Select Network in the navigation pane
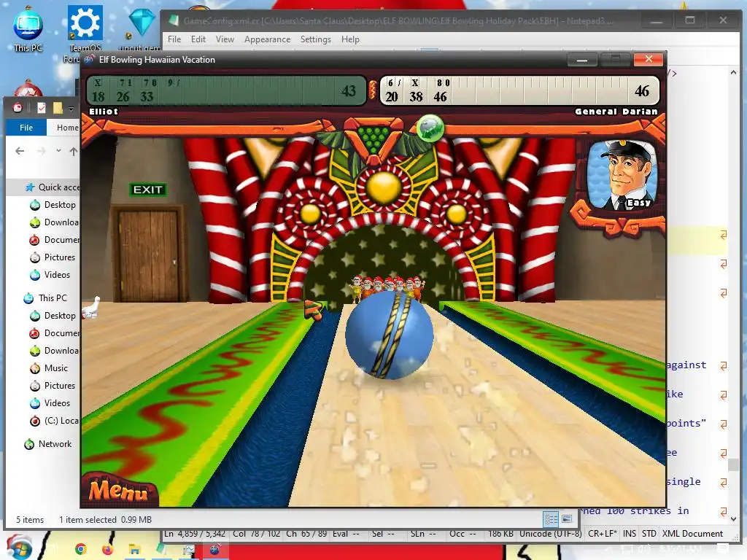 click(x=47, y=444)
